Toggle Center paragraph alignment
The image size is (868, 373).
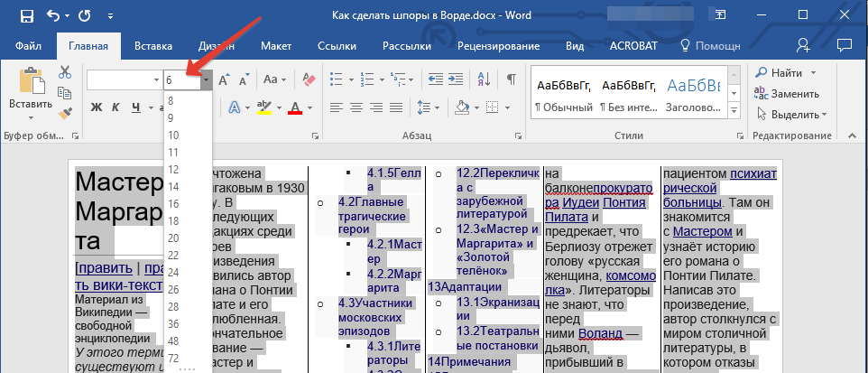(x=356, y=107)
